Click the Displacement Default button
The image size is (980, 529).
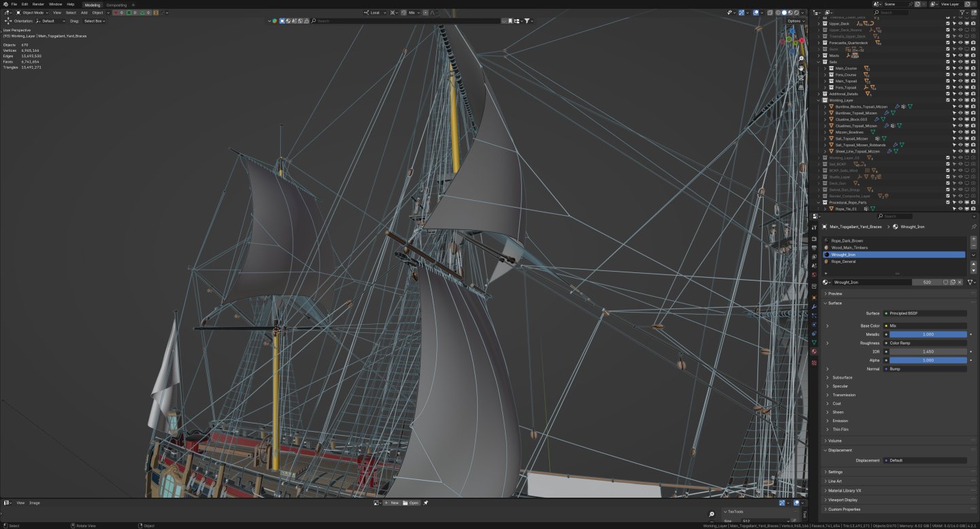[925, 460]
